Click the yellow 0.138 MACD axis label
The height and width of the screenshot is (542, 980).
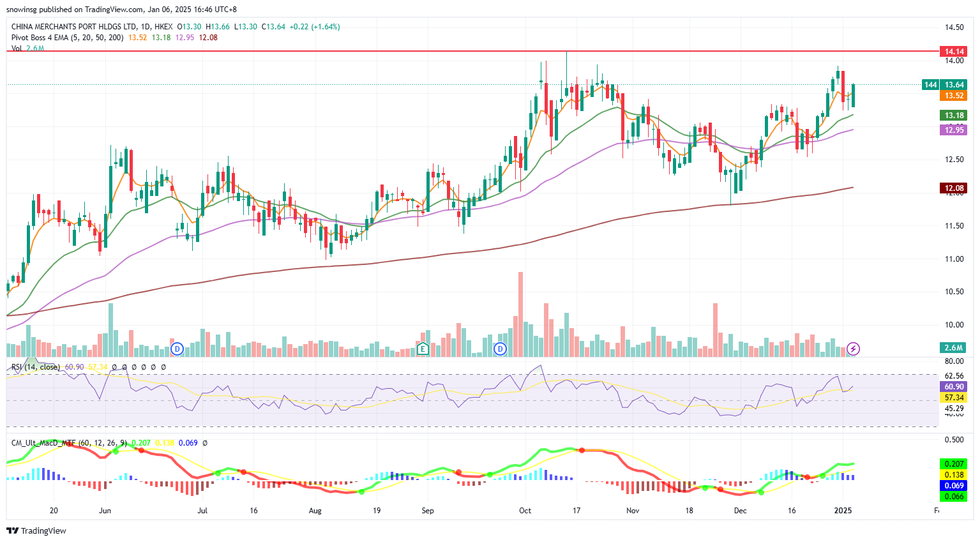[954, 475]
